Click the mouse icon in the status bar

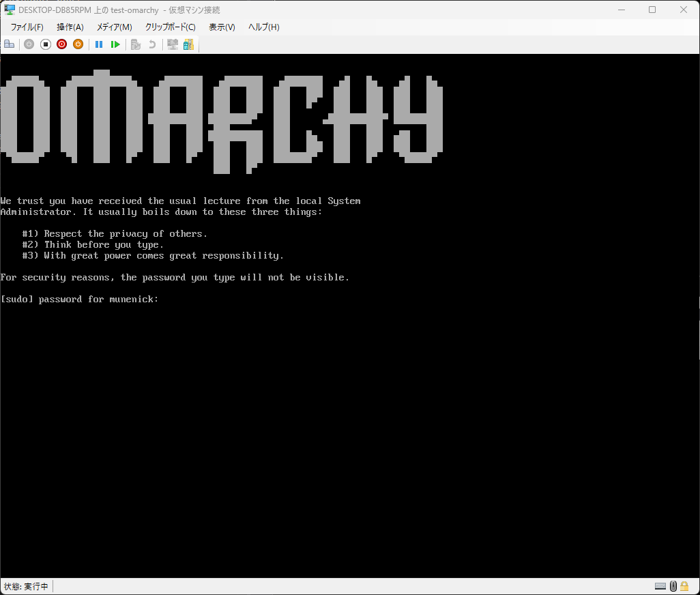(673, 586)
